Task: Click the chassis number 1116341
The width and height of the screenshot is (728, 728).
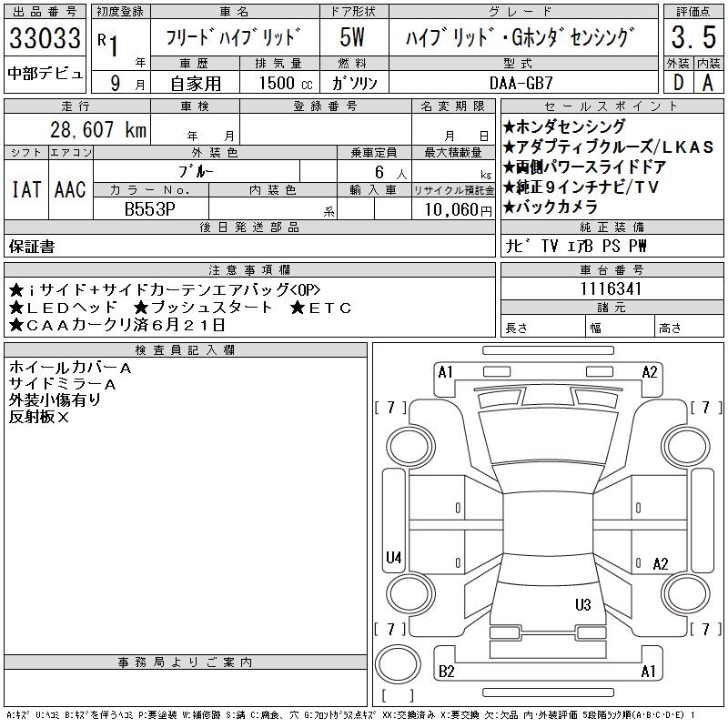Action: 611,288
